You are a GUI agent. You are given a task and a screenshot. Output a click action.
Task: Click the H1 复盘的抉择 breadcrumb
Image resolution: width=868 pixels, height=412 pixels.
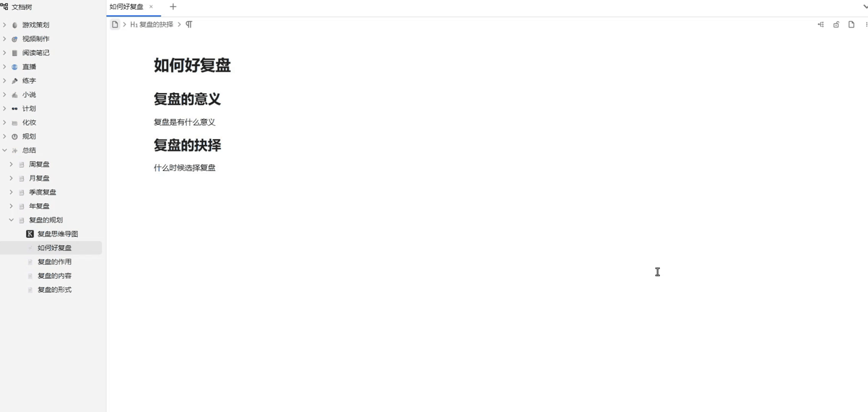tap(152, 25)
